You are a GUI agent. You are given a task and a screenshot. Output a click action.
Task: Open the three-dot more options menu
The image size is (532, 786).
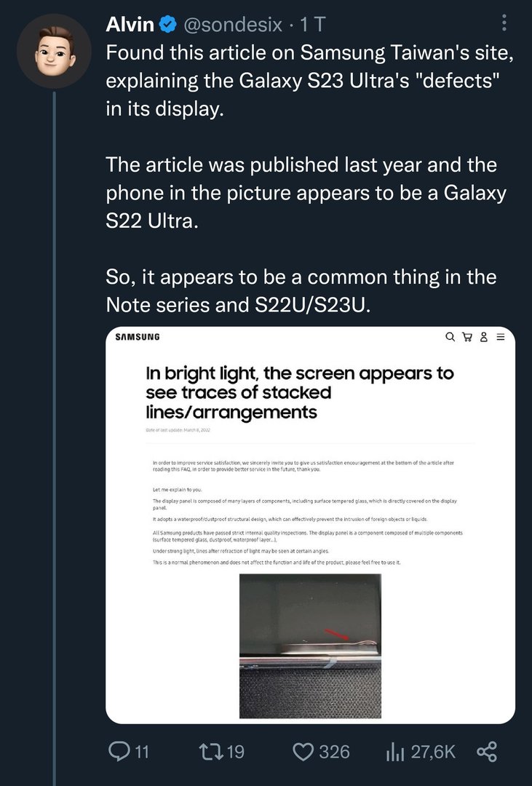click(504, 23)
